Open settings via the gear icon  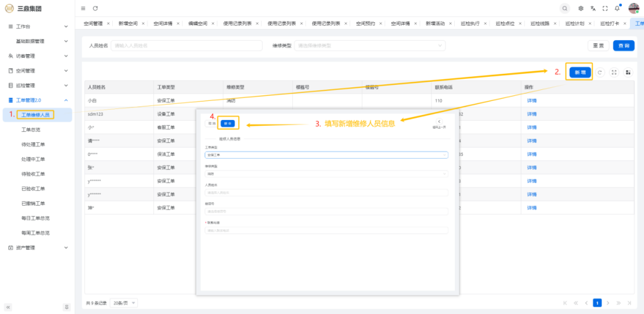581,8
